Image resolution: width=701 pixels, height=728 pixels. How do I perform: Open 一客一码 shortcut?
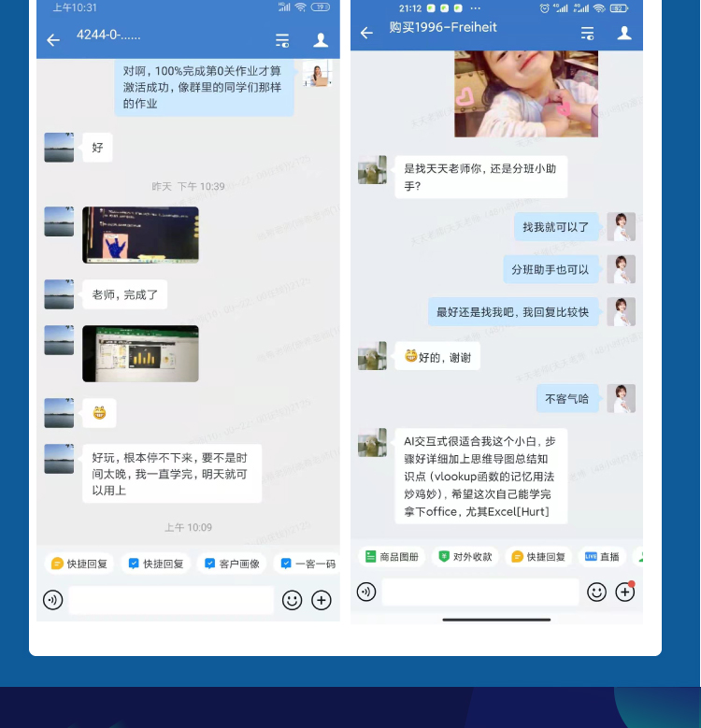pyautogui.click(x=308, y=564)
